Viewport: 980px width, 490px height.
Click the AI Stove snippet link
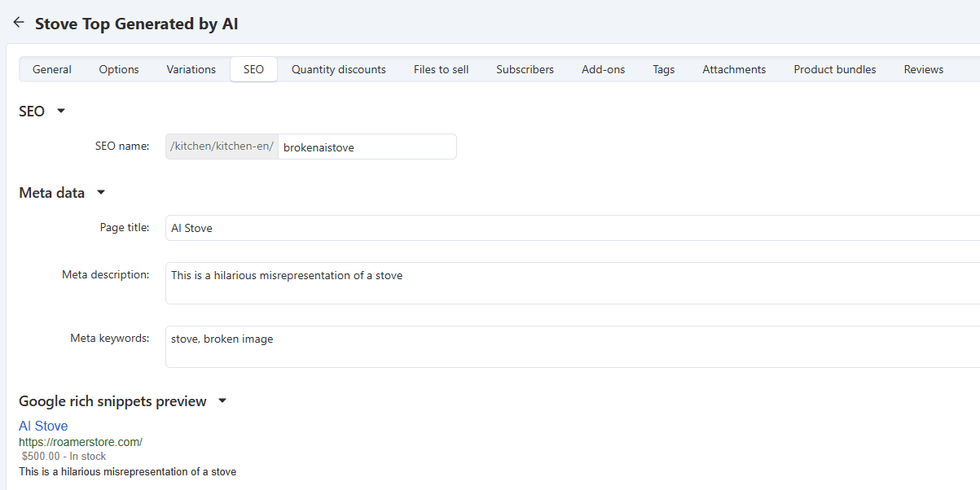click(43, 426)
